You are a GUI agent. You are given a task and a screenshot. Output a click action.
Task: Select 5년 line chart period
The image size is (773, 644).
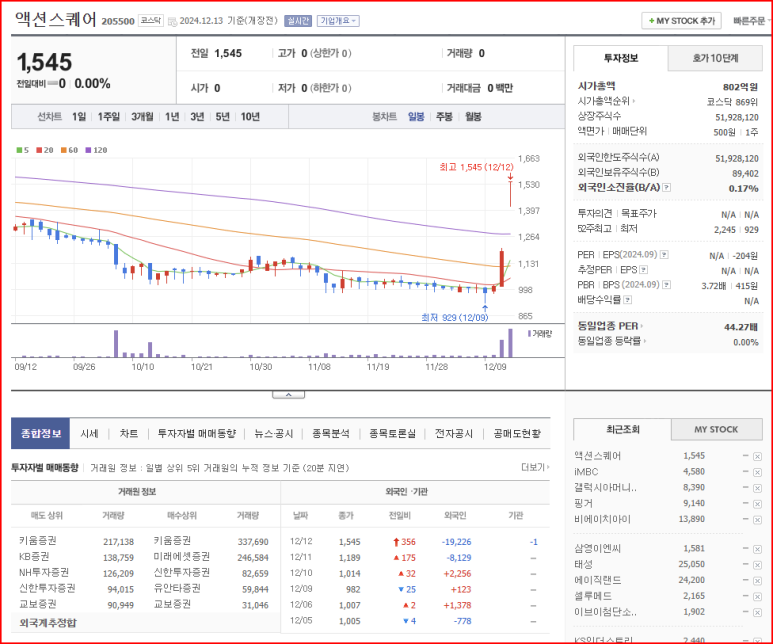pos(223,117)
